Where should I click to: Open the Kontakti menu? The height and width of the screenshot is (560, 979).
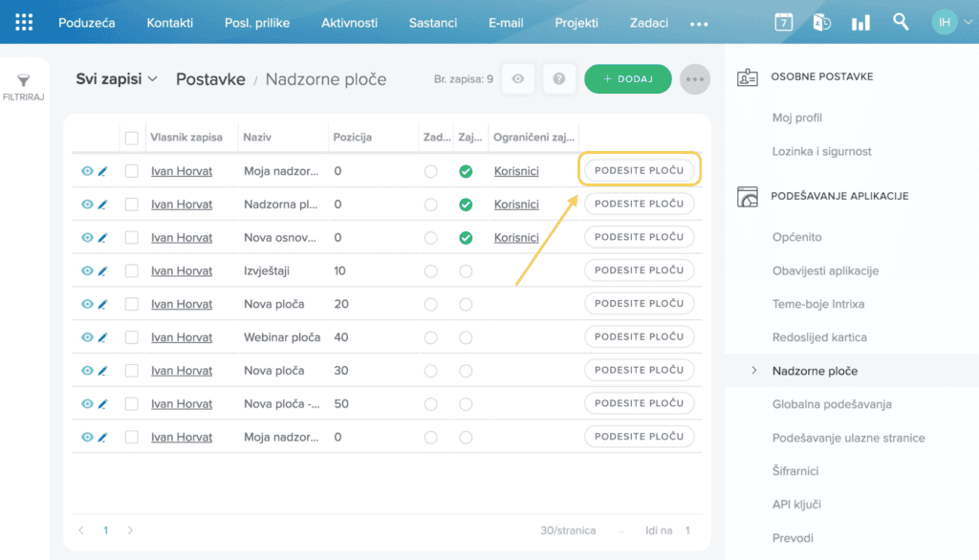(170, 23)
